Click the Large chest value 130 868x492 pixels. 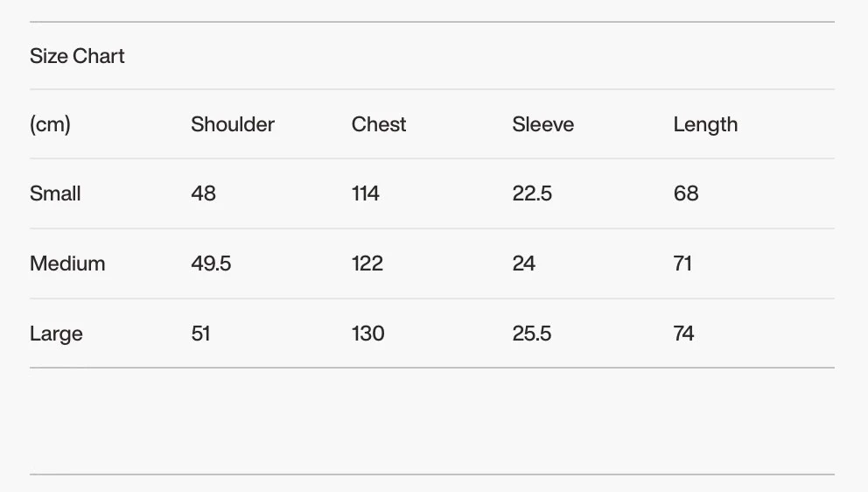(368, 334)
